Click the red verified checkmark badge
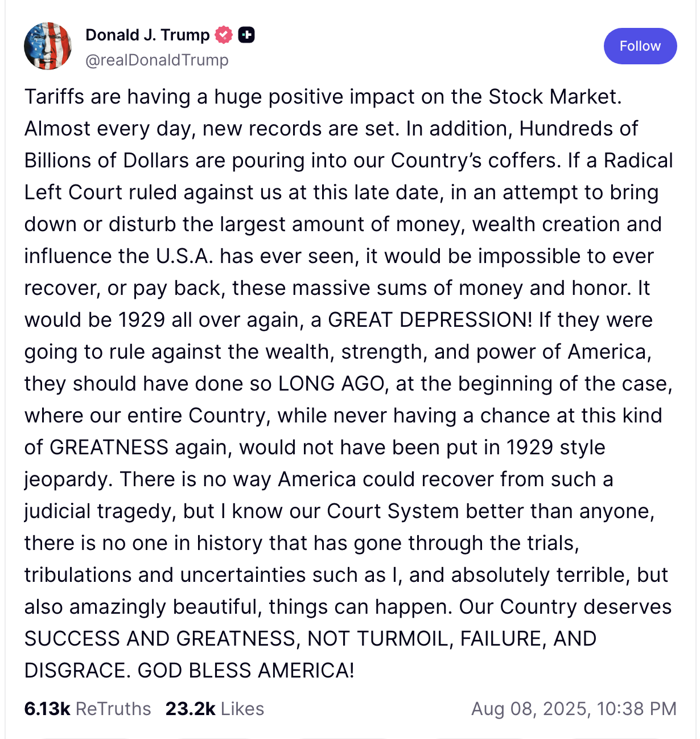This screenshot has height=739, width=700. click(224, 35)
